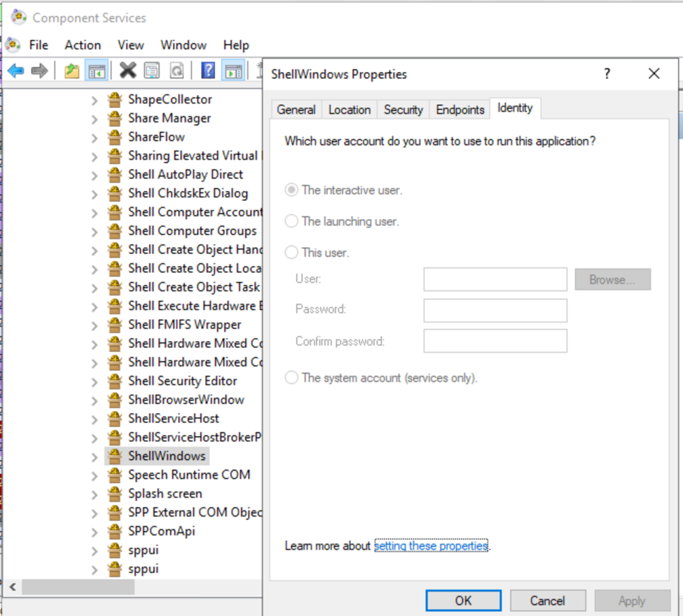Click the scroll left arrow of tree pane
This screenshot has width=683, height=616.
[13, 587]
